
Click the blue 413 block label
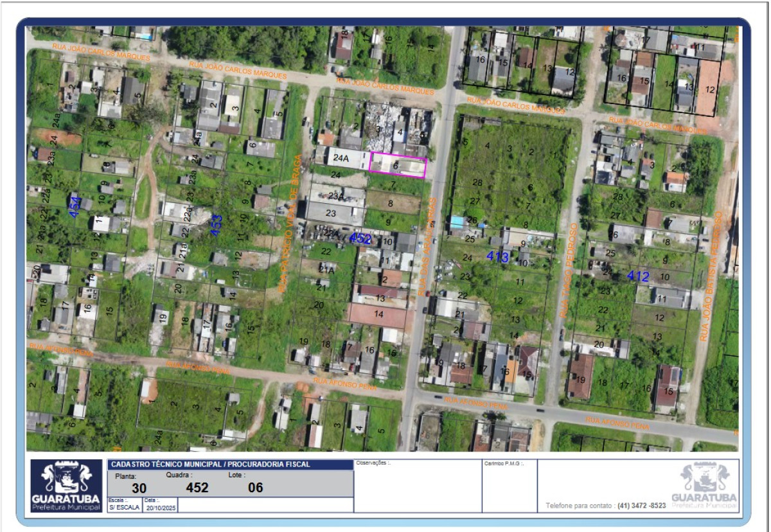pyautogui.click(x=497, y=257)
